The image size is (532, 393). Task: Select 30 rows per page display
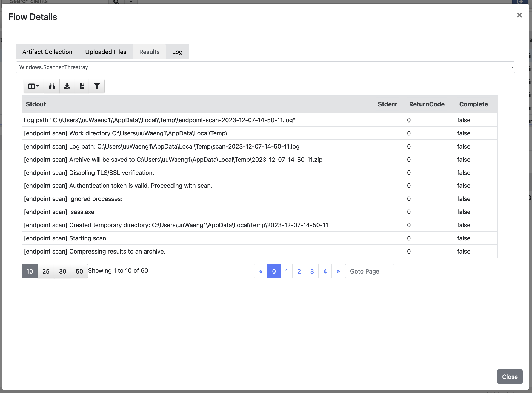pyautogui.click(x=62, y=271)
